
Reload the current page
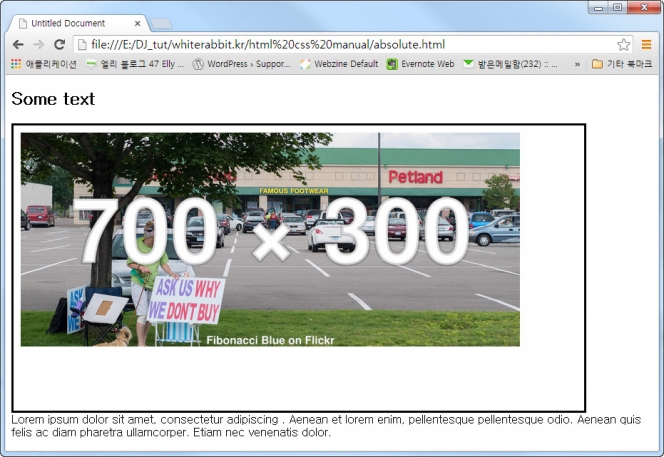60,44
